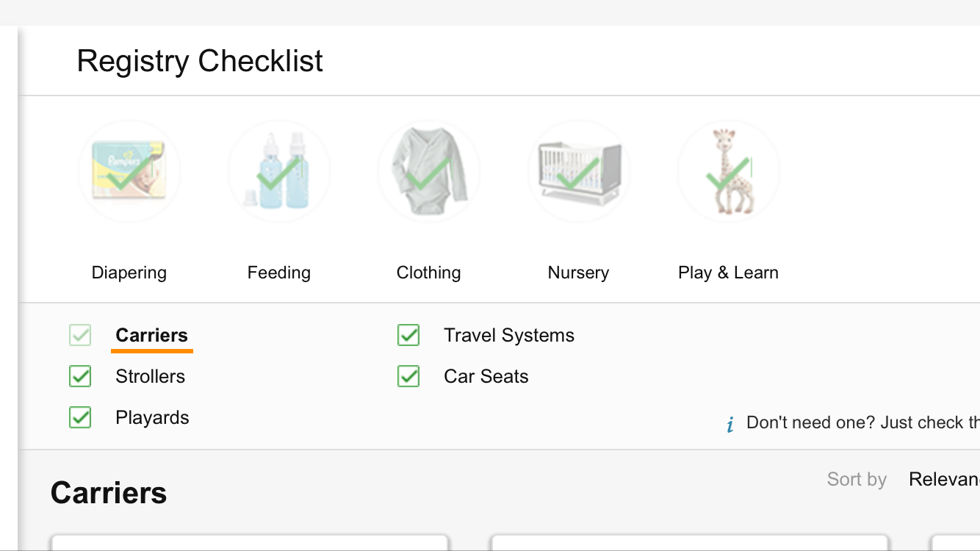Open the Sort by Relevance dropdown
Image resolution: width=980 pixels, height=551 pixels.
click(943, 480)
